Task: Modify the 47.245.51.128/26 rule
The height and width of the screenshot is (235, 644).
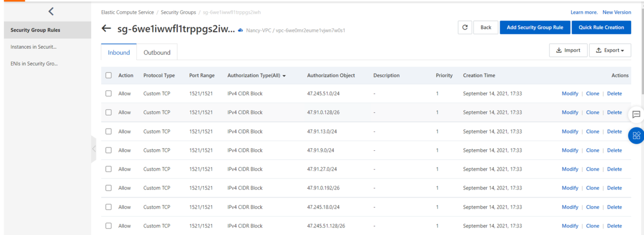Action: (570, 226)
